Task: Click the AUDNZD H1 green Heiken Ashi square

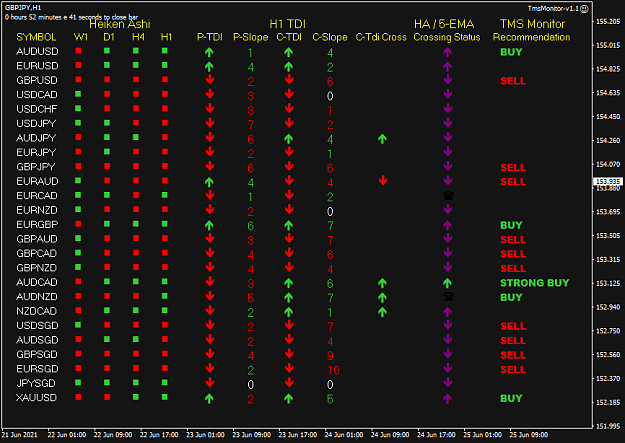Action: [165, 296]
